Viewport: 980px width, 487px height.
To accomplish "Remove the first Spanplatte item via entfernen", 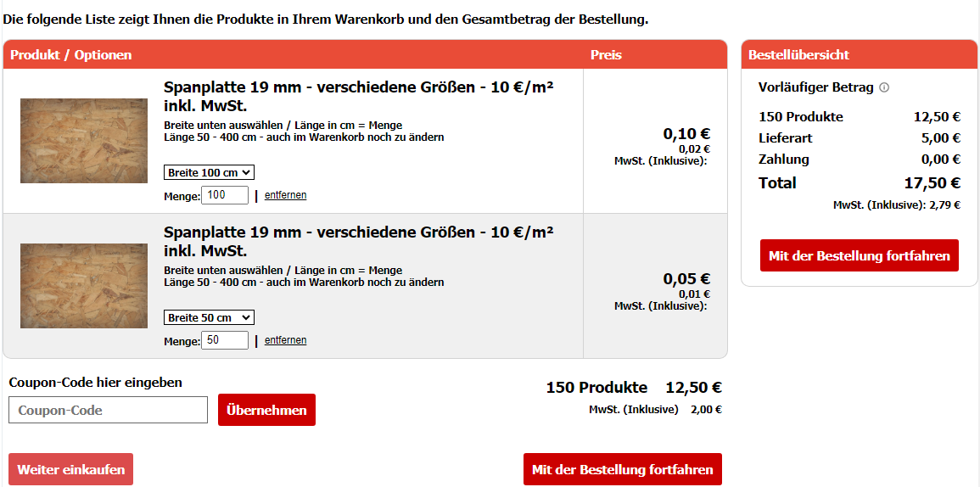I will coord(286,195).
